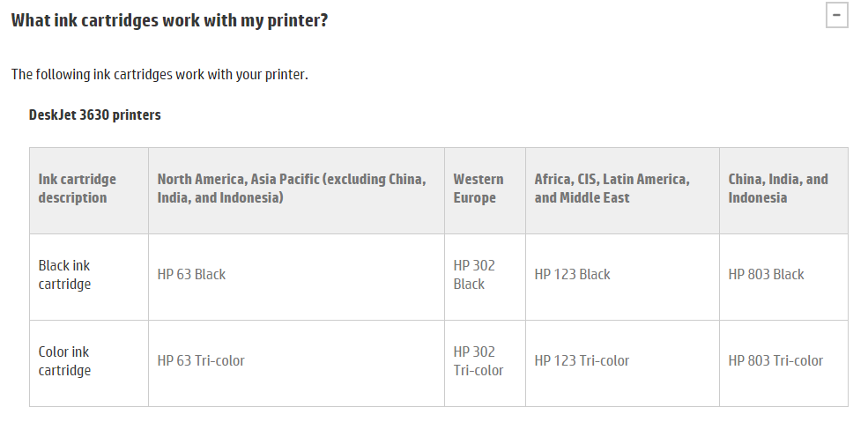Click the 'HP 302 Black' cell
The height and width of the screenshot is (422, 868).
(474, 275)
